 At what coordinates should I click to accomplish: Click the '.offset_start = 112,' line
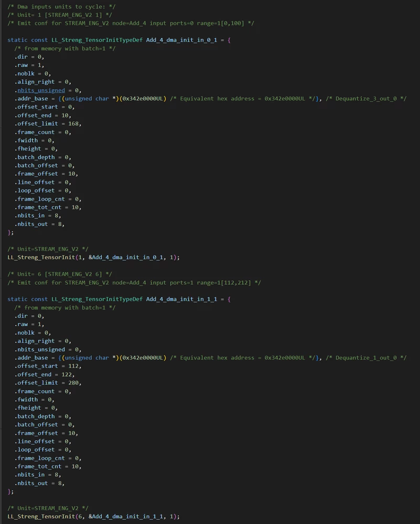[48, 366]
